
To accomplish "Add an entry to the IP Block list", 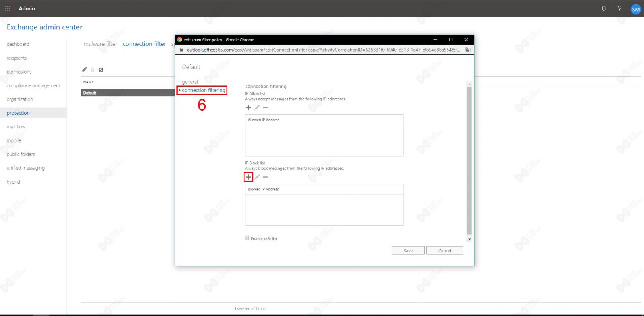I will point(248,177).
